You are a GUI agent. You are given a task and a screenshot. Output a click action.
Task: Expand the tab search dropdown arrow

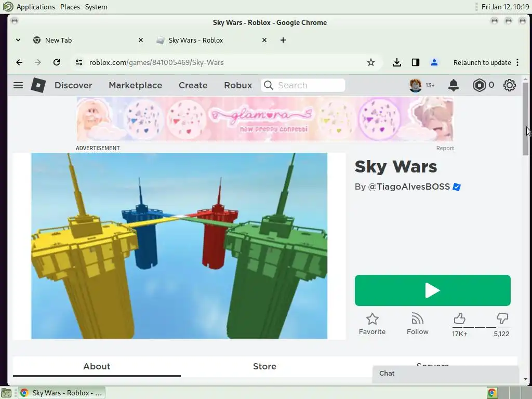[x=18, y=40]
